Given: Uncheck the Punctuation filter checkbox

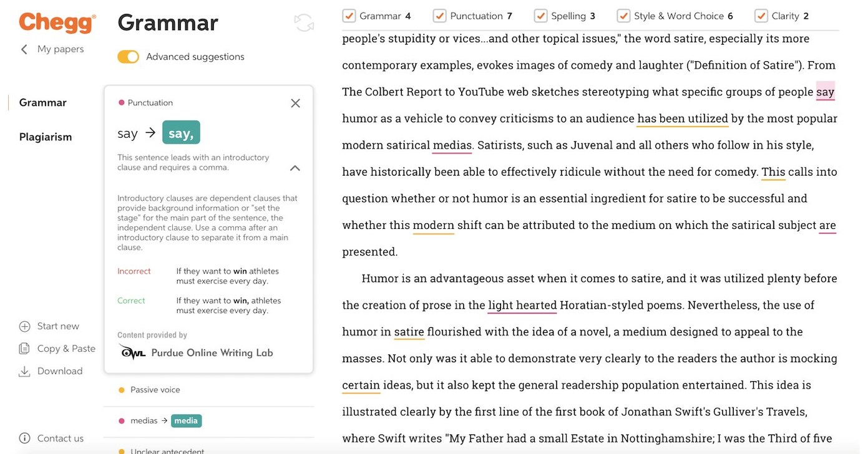Looking at the screenshot, I should point(439,16).
